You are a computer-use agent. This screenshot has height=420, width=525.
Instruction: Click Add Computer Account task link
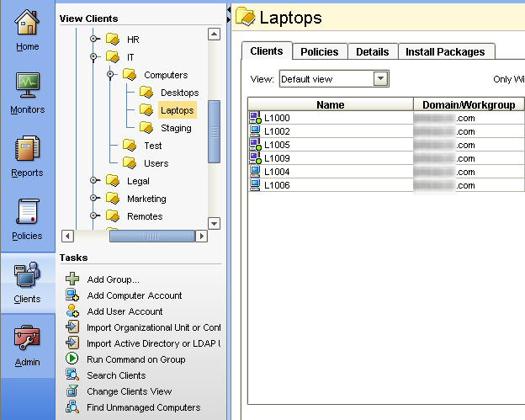[x=135, y=295]
